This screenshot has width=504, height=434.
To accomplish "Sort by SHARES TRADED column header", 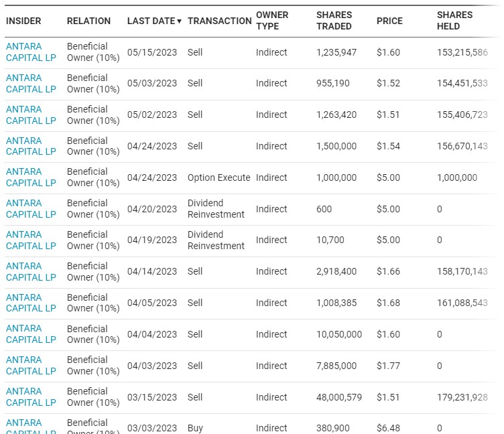I will (x=334, y=21).
